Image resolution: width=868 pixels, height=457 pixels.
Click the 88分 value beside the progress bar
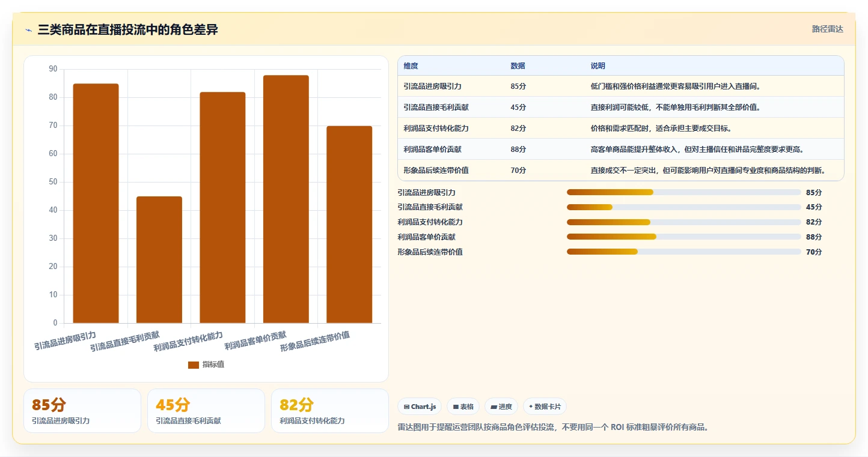pos(814,237)
